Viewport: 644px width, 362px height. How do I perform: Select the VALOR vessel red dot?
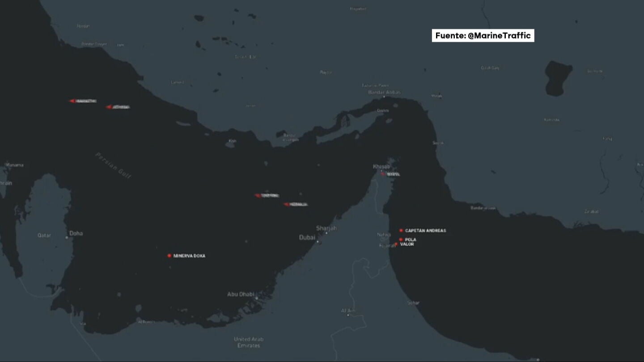tap(396, 244)
